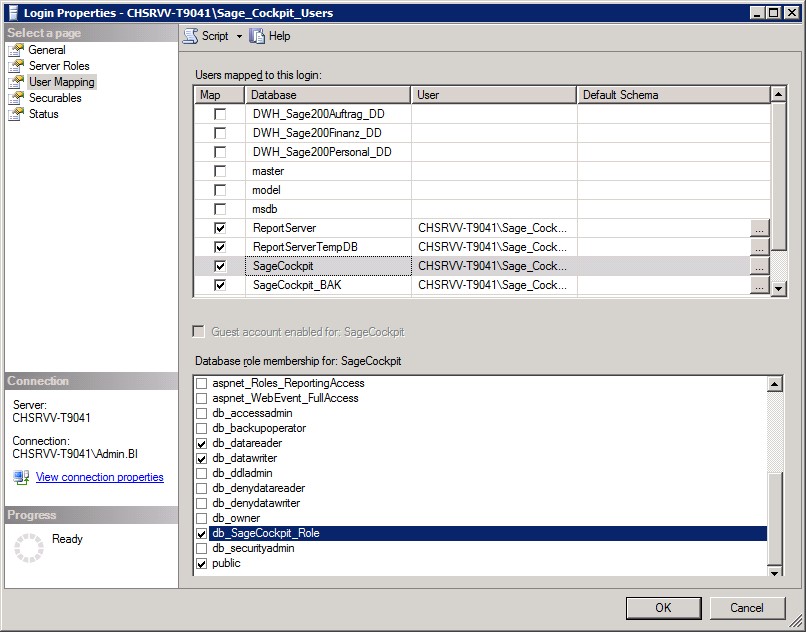Screen dimensions: 806x632
Task: Click the Script text button
Action: 215,36
